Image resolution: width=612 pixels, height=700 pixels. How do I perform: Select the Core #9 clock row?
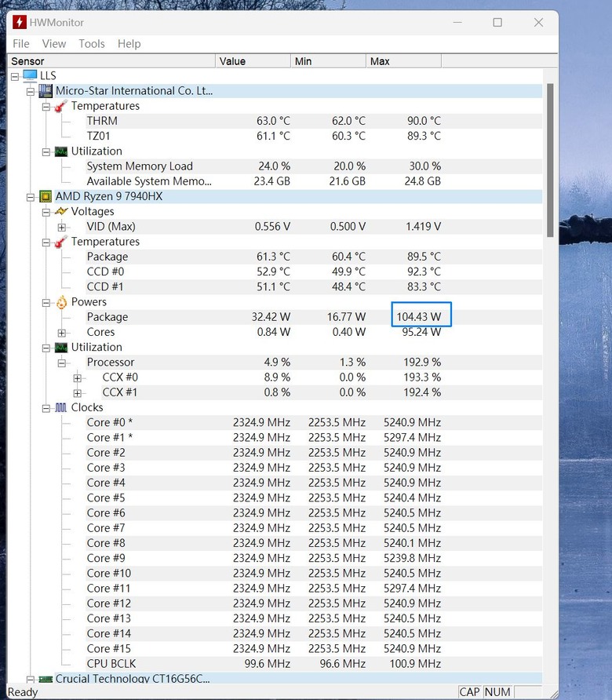coord(314,558)
